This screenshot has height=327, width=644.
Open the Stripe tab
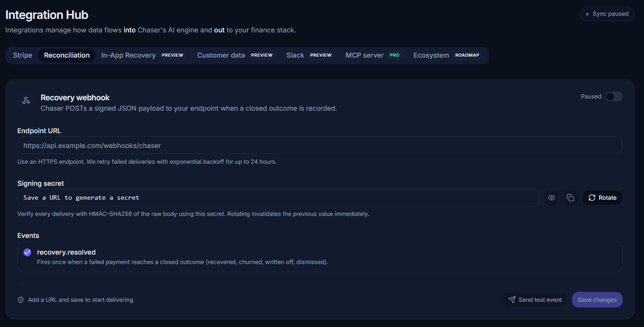click(22, 55)
